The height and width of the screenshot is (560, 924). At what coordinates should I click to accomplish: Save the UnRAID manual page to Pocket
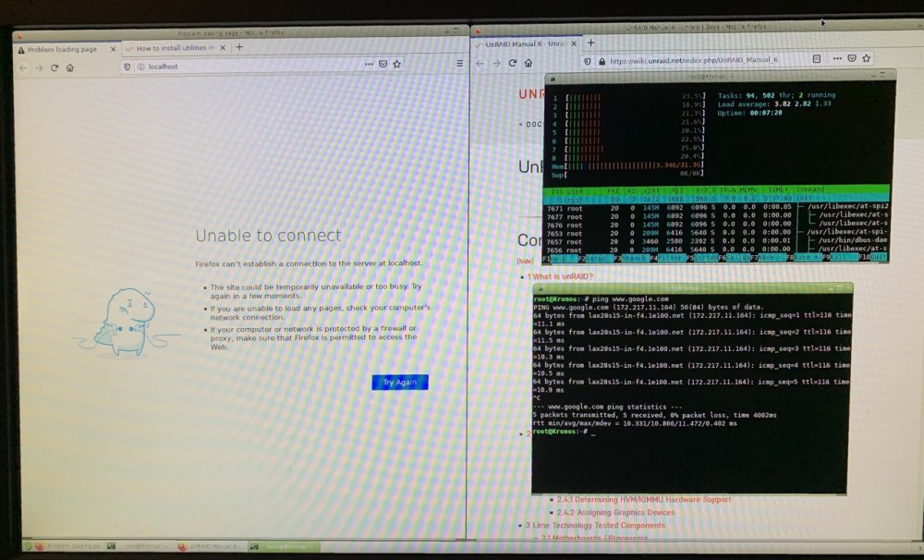point(852,58)
